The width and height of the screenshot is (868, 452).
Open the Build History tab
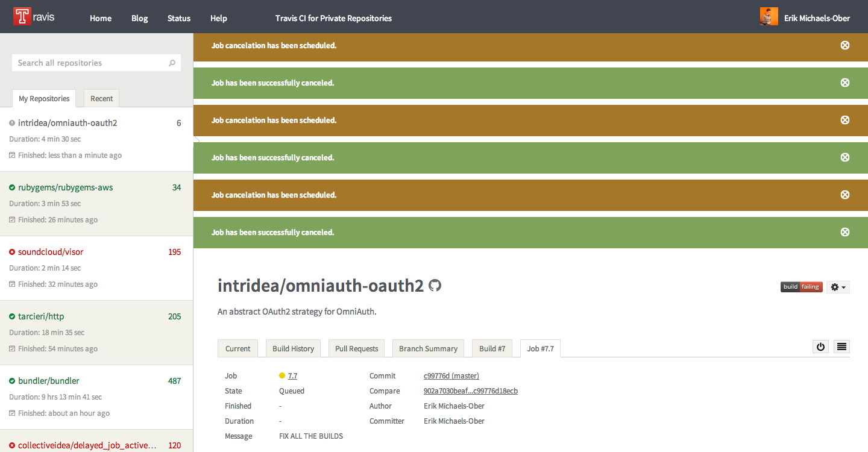(x=293, y=348)
